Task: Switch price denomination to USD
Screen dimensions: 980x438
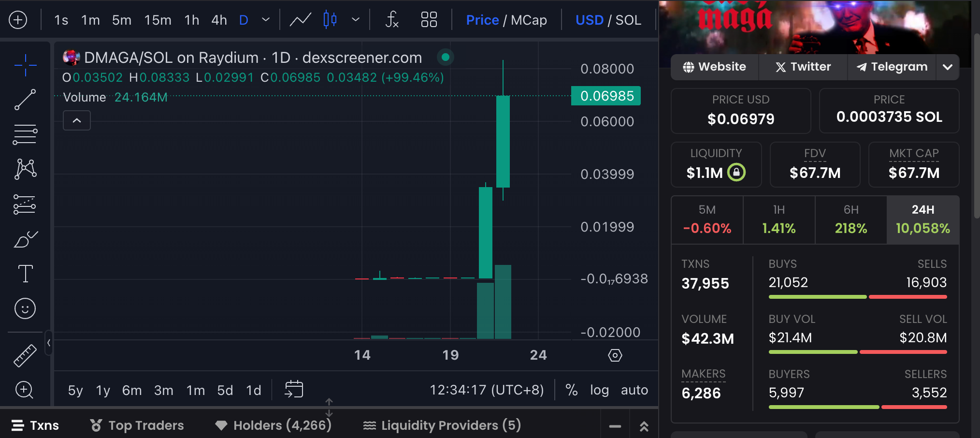Action: 590,20
